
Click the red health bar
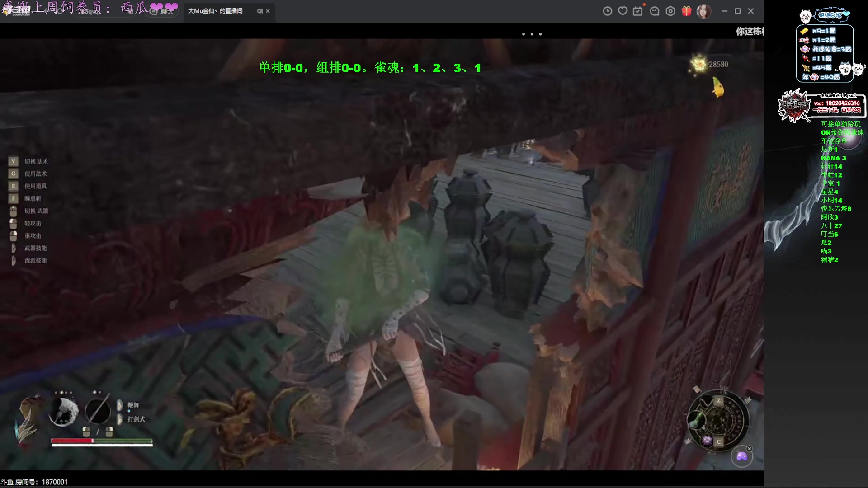point(72,441)
